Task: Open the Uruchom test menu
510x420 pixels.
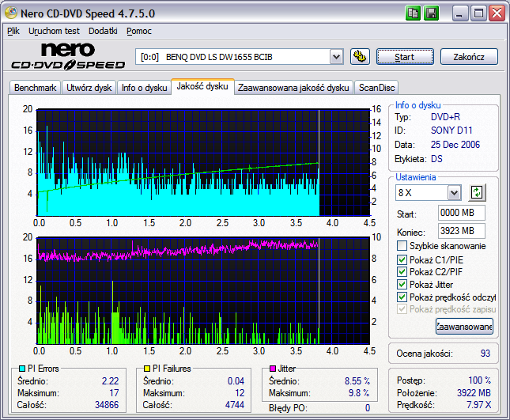Action: (x=54, y=31)
